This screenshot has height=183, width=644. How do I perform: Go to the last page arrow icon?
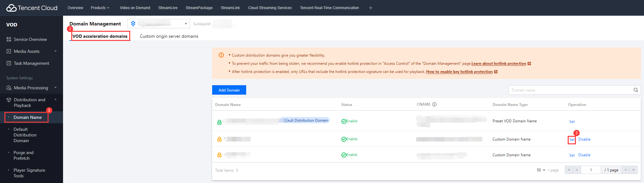click(x=633, y=170)
